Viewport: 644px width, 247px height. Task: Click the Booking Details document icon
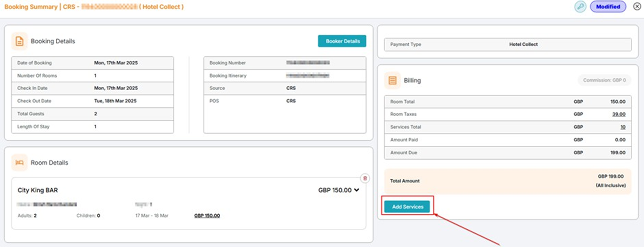[19, 41]
